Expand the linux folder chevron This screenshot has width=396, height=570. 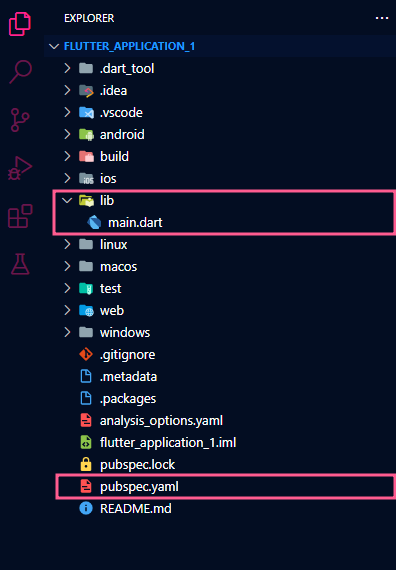[x=67, y=244]
